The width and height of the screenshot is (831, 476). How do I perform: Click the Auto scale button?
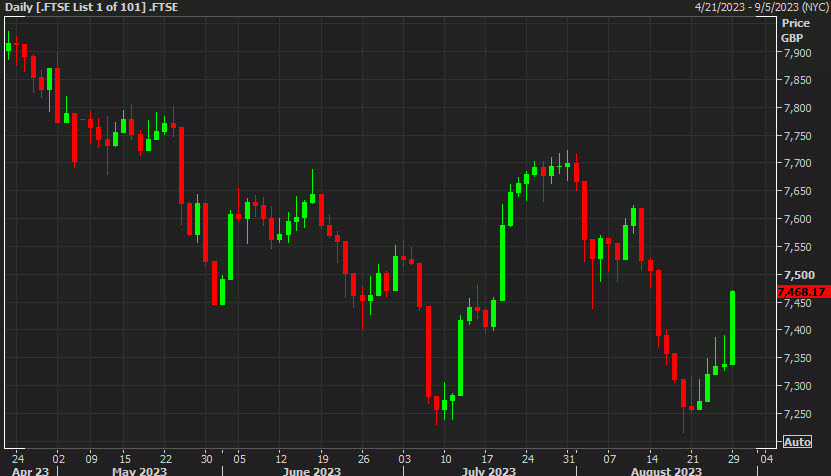(797, 442)
